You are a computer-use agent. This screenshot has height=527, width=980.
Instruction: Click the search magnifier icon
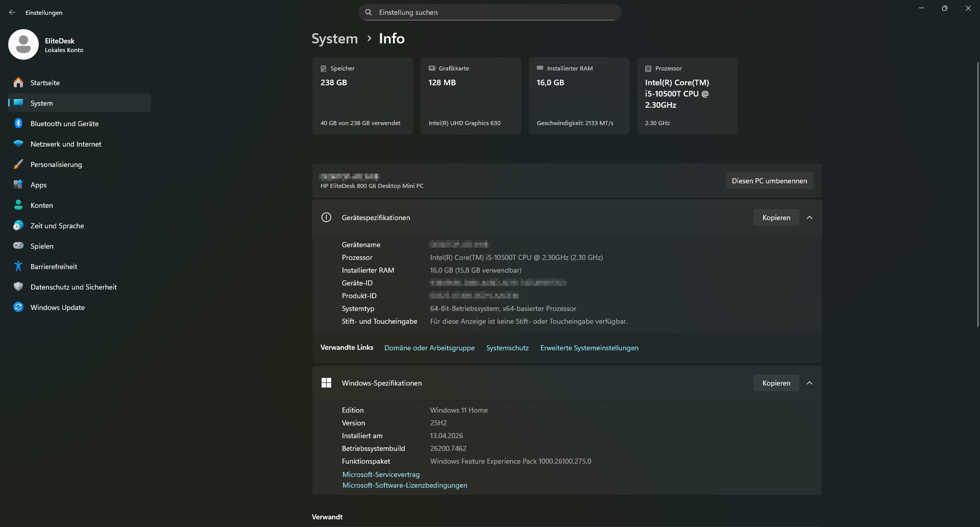369,12
